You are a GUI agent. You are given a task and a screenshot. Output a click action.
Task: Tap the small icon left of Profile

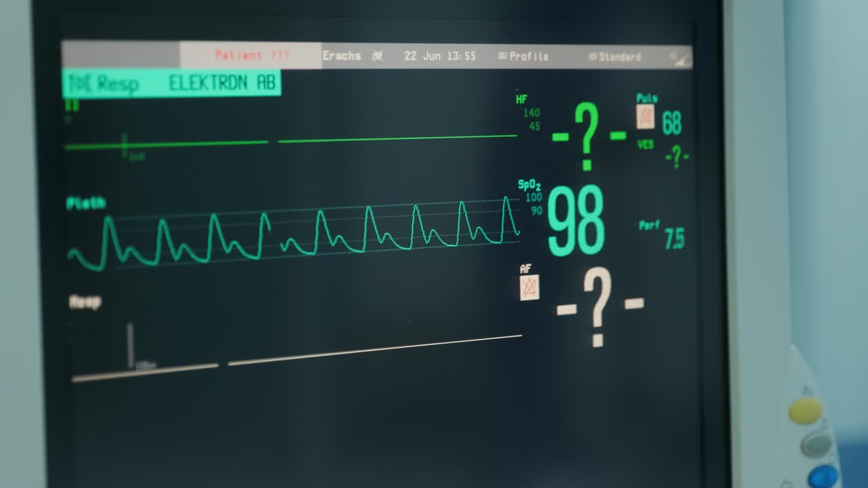click(x=502, y=56)
